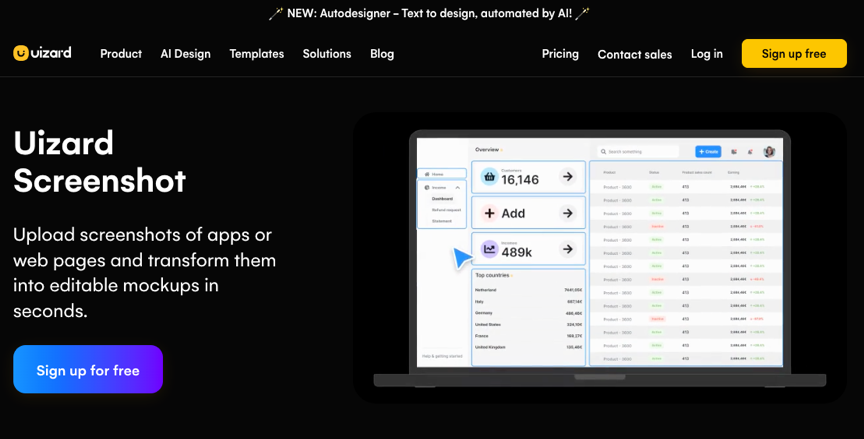Click the Uizard Screenshot heading
This screenshot has width=864, height=439.
point(100,161)
